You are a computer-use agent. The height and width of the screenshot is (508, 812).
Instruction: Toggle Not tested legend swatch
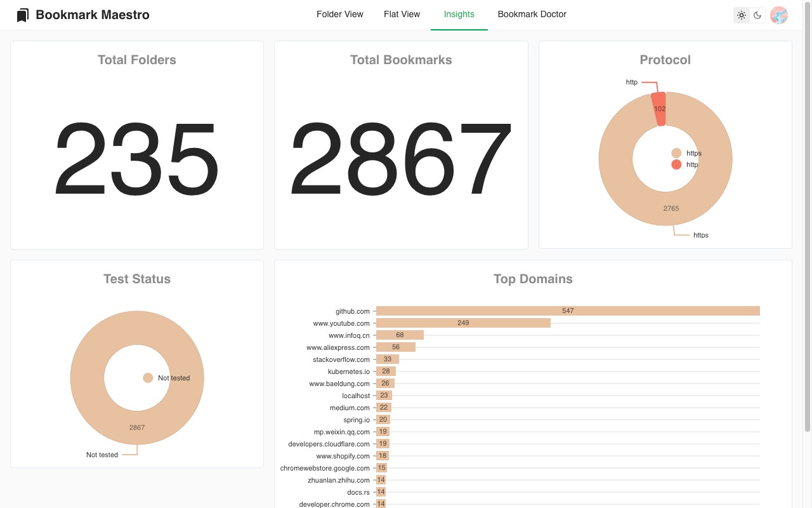[x=148, y=378]
